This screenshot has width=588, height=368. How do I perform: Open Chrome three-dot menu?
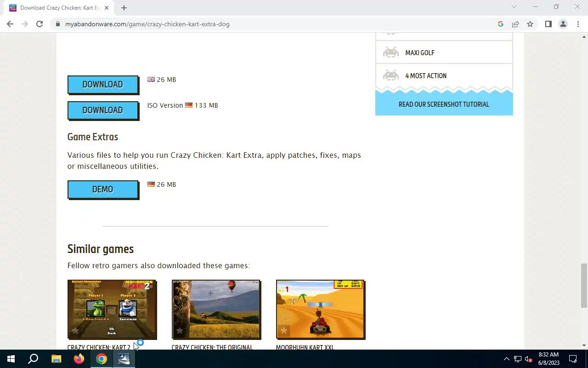tap(578, 24)
